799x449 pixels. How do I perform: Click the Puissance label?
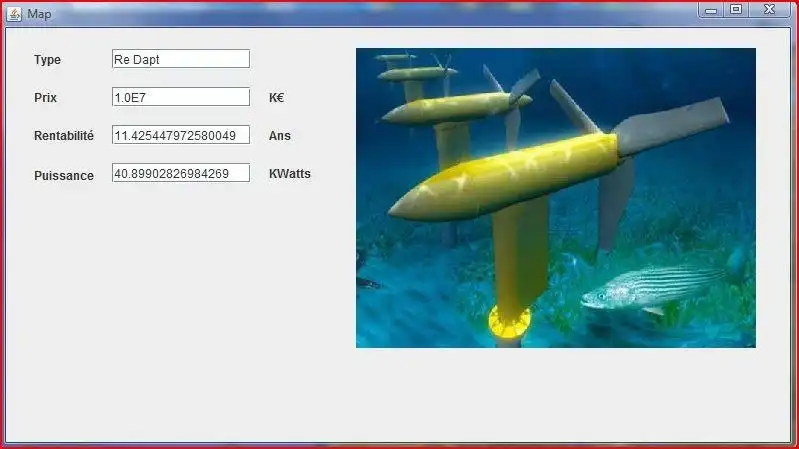click(x=64, y=175)
